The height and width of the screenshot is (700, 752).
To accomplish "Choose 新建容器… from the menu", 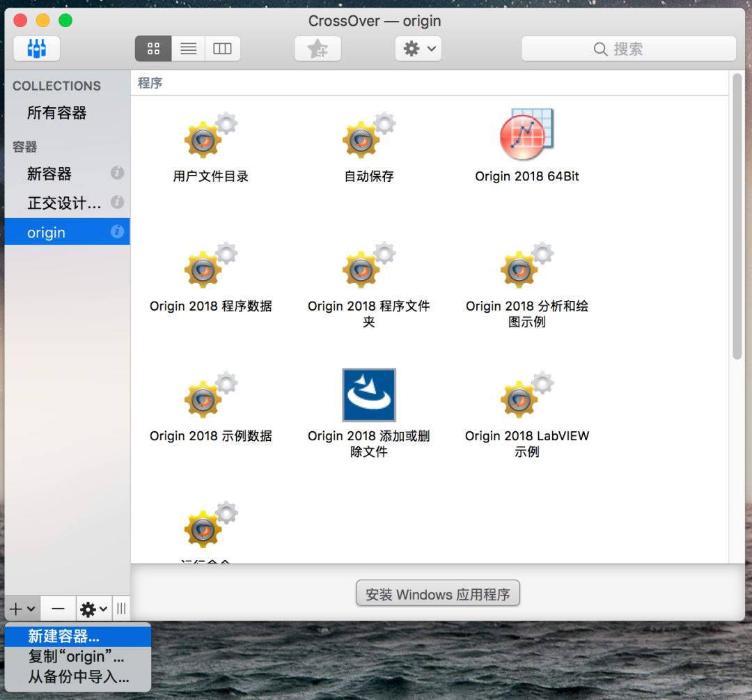I will coord(78,636).
